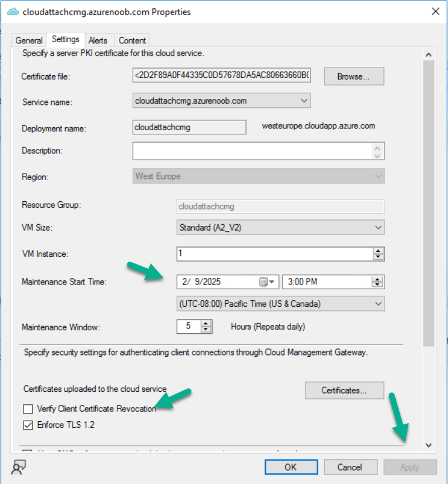Image resolution: width=448 pixels, height=484 pixels.
Task: Click 'Specify a server PKI certificate' text
Action: [x=113, y=53]
